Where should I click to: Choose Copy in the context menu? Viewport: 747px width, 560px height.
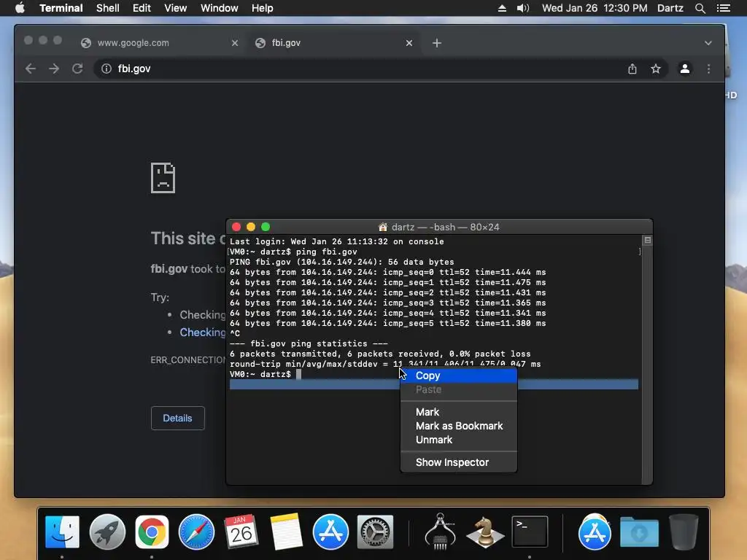459,376
